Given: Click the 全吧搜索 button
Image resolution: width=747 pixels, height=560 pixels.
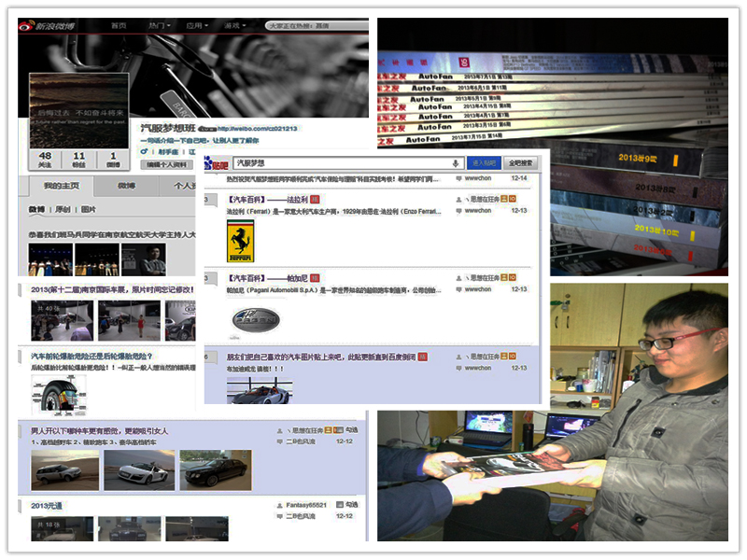Looking at the screenshot, I should point(520,163).
